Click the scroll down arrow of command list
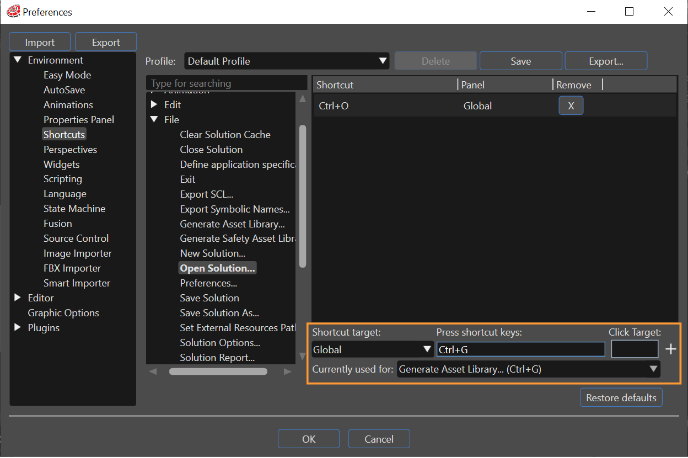The width and height of the screenshot is (688, 458). [302, 356]
